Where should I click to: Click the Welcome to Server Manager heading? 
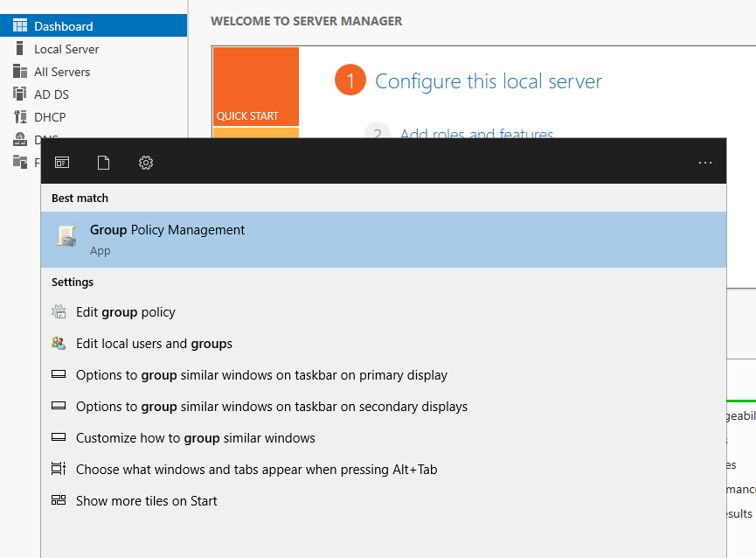click(306, 21)
